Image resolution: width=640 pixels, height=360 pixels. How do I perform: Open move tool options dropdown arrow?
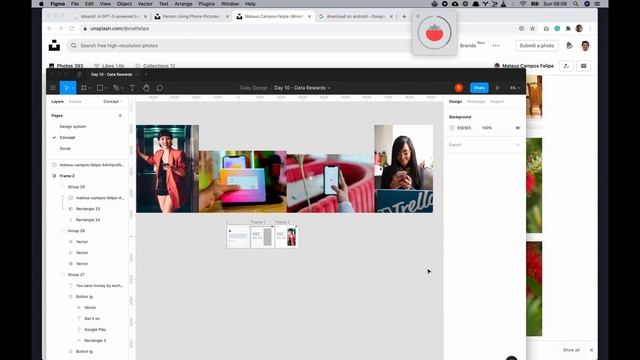73,88
